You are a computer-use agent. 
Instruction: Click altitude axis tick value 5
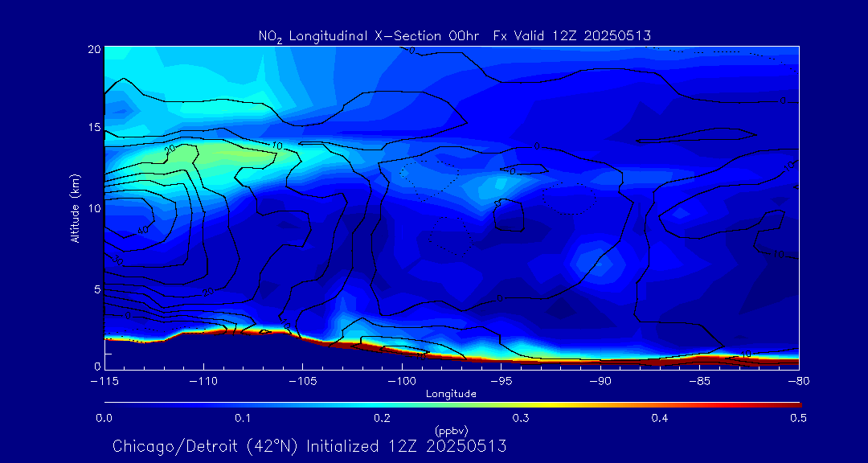click(x=96, y=289)
